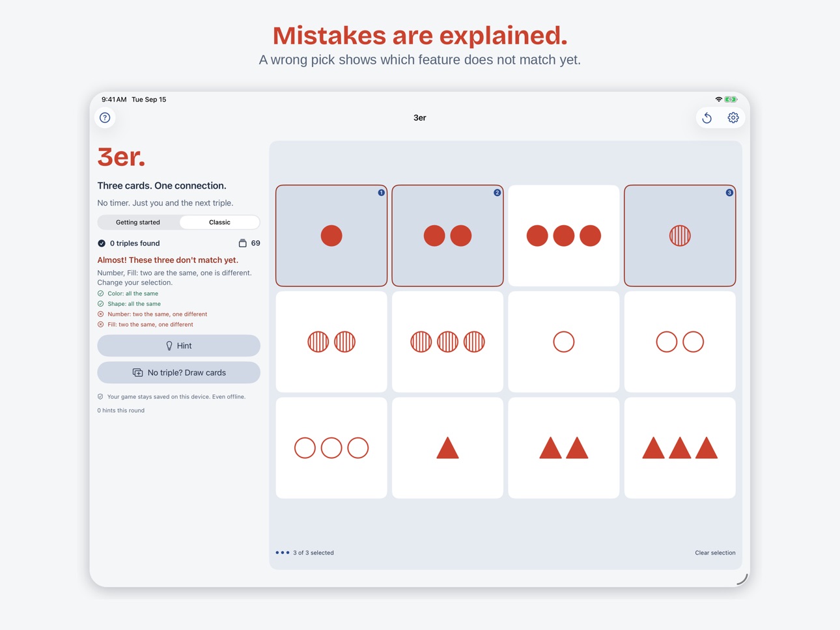Image resolution: width=840 pixels, height=630 pixels.
Task: Select the single solid triangle card
Action: click(447, 448)
